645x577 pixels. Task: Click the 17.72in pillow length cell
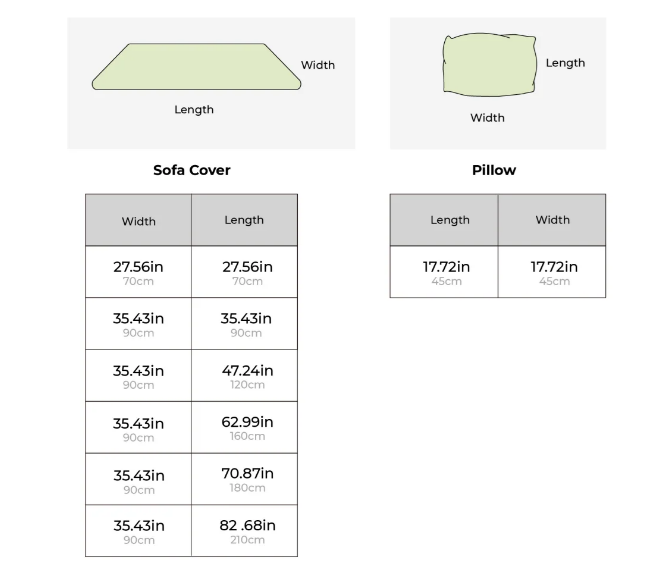(444, 272)
